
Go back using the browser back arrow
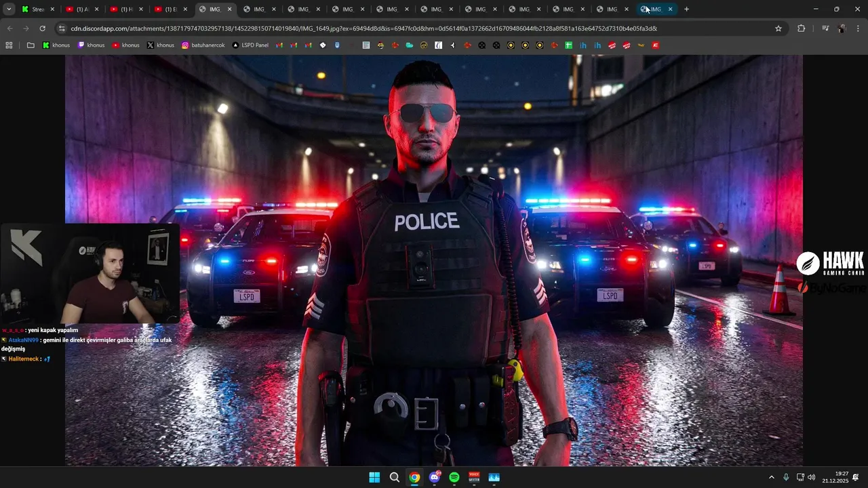pos(9,28)
